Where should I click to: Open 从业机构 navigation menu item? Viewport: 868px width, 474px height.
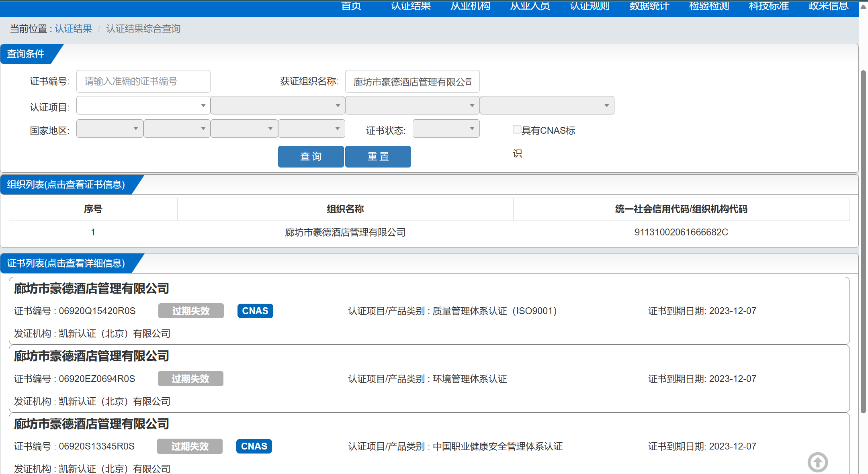(470, 6)
